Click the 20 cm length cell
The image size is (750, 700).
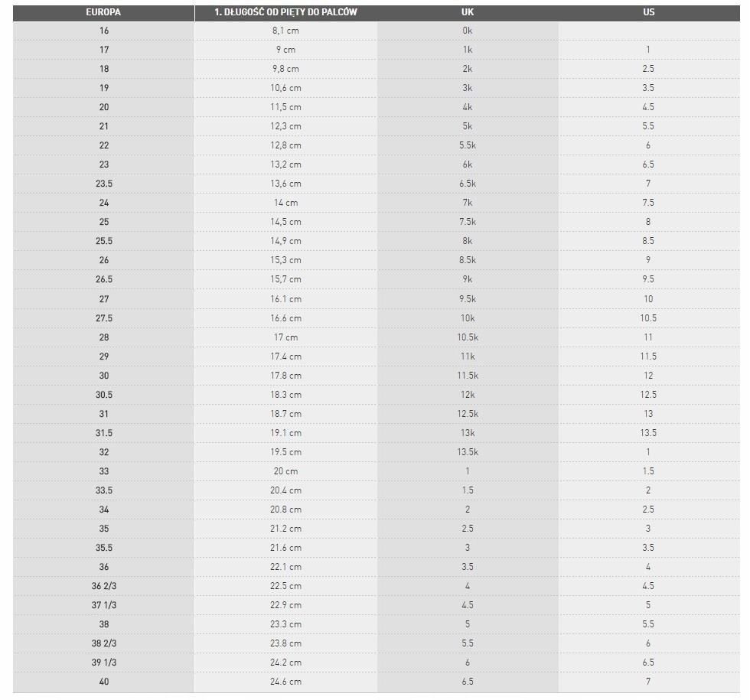tap(285, 471)
